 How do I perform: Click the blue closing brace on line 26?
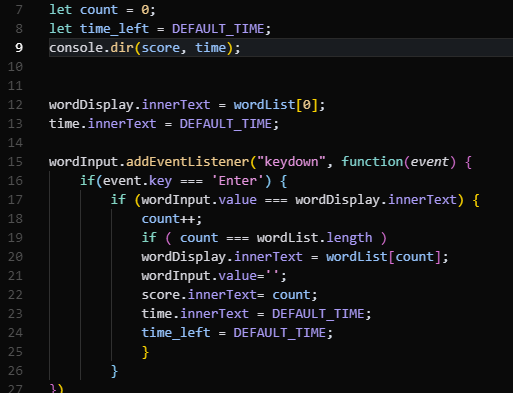click(114, 371)
